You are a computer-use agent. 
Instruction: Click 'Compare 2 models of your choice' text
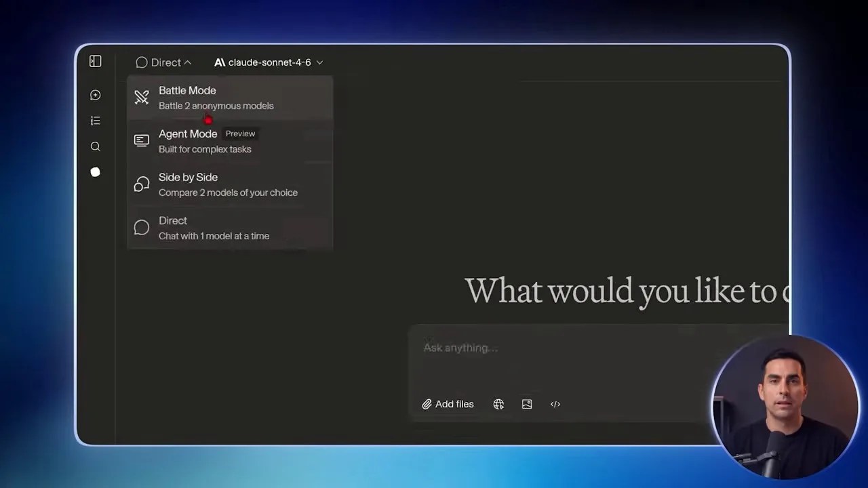228,192
